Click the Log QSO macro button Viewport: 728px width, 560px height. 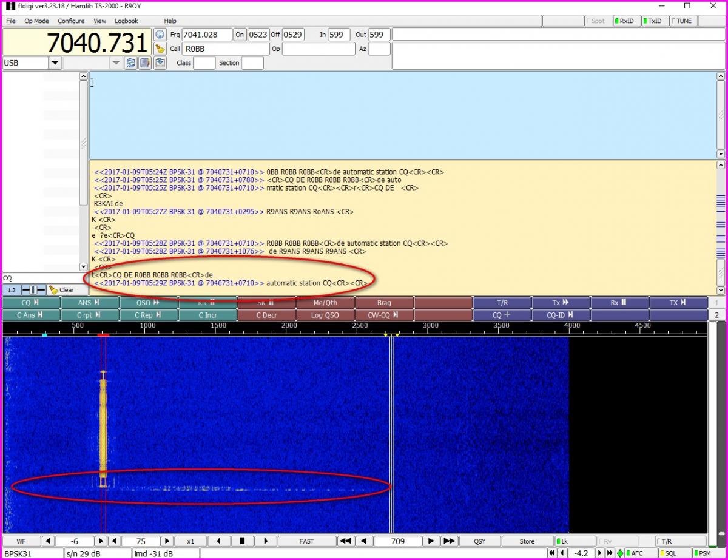[325, 315]
